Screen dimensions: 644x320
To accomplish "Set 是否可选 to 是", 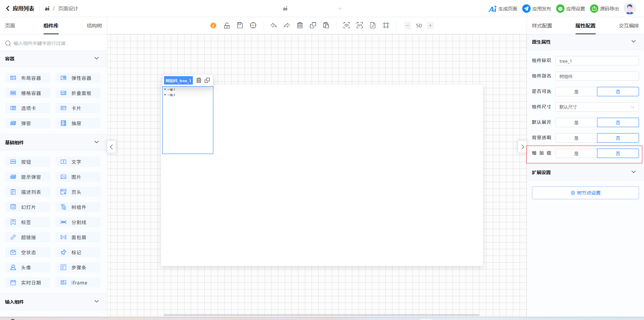I will [x=576, y=92].
